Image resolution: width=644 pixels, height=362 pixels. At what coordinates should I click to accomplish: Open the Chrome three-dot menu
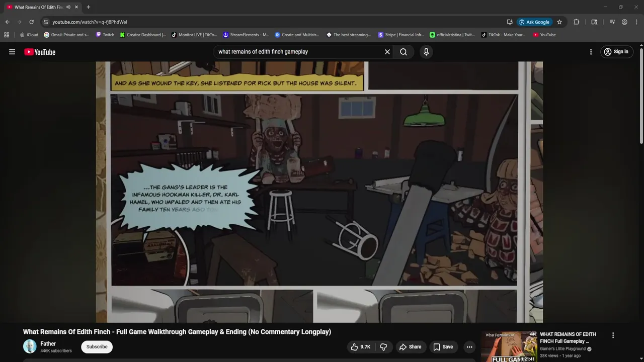point(636,22)
